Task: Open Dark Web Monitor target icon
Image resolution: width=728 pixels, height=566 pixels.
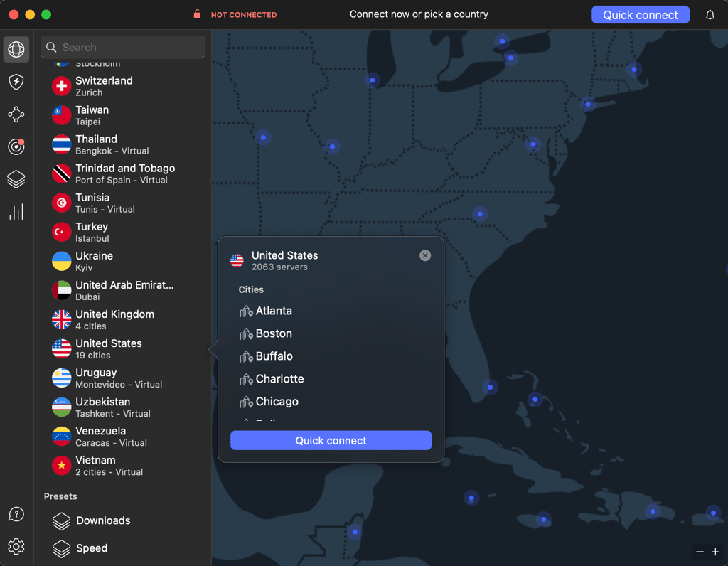Action: point(16,146)
